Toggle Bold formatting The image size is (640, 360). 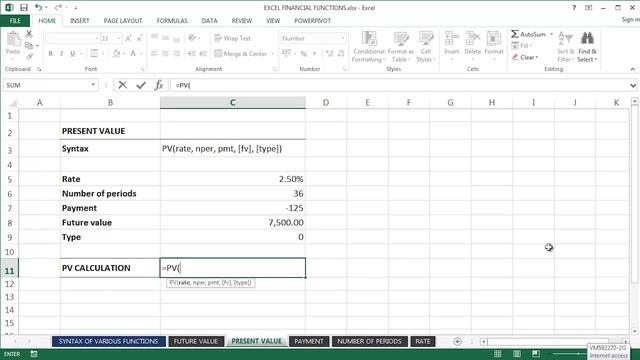50,53
